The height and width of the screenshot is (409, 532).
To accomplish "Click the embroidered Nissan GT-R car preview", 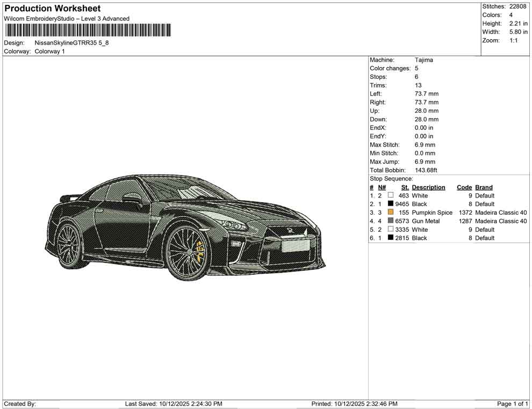I will coord(185,228).
